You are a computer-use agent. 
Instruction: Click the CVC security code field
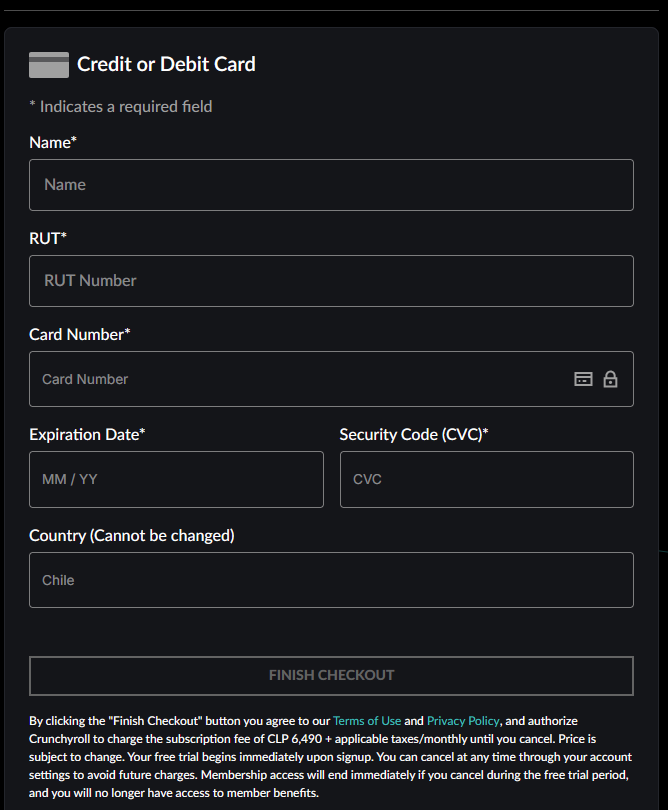(486, 479)
